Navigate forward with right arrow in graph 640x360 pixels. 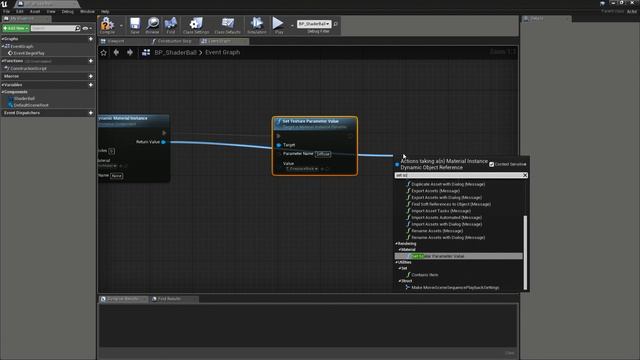pyautogui.click(x=130, y=52)
